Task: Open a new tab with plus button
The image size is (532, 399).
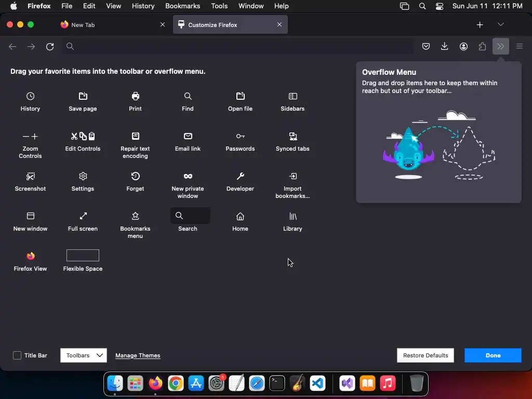Action: click(480, 25)
